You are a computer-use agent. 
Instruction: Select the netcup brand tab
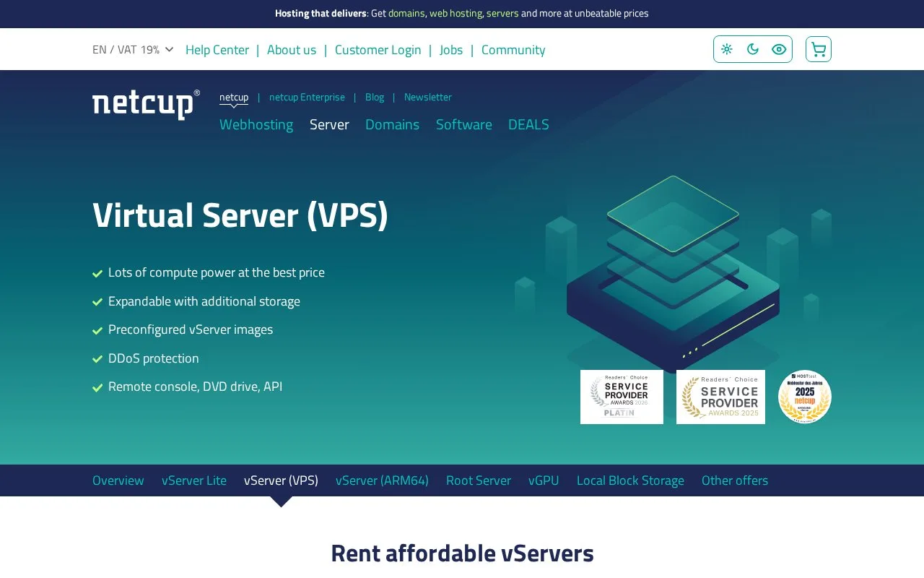pos(234,97)
